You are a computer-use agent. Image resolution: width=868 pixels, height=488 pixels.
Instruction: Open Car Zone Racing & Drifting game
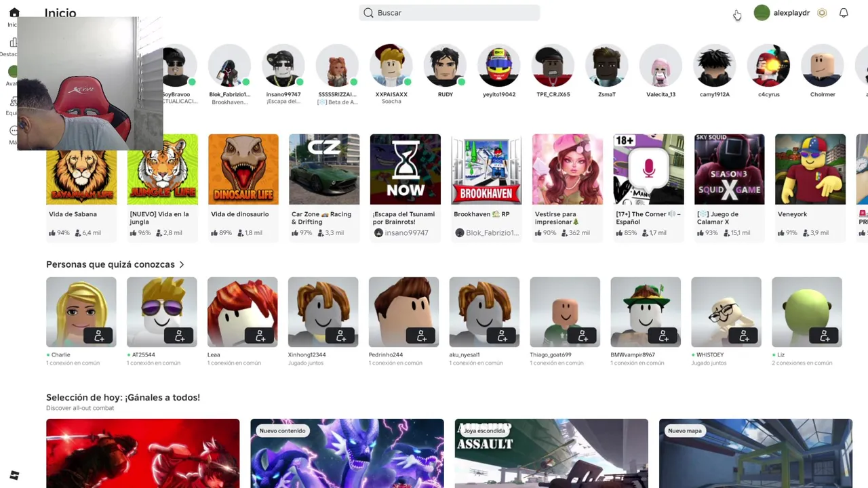pos(324,169)
